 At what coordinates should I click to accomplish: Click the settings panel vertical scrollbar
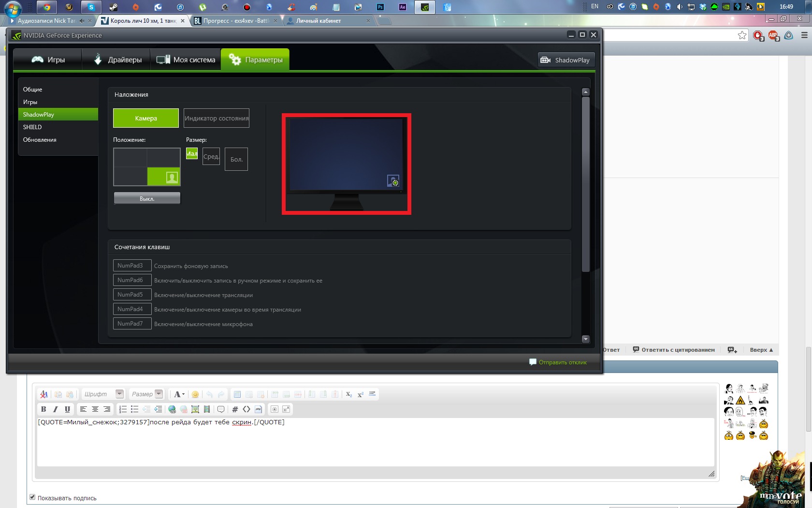click(x=585, y=184)
